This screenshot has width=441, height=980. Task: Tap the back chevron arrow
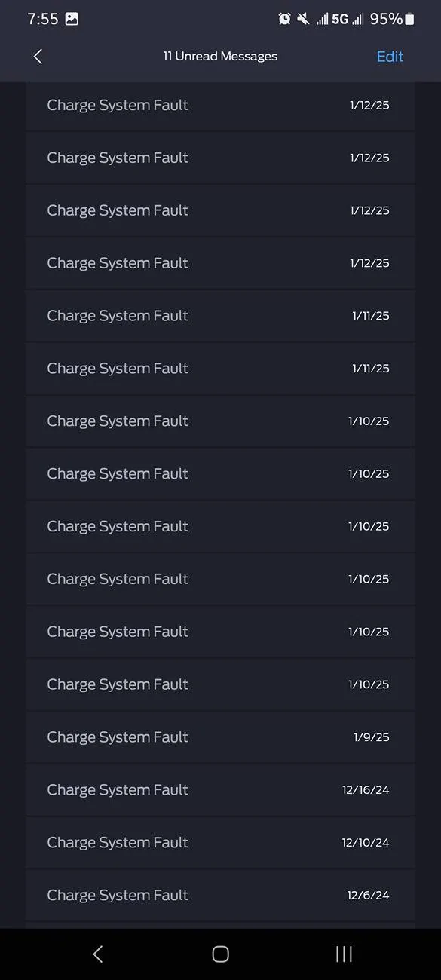coord(38,56)
